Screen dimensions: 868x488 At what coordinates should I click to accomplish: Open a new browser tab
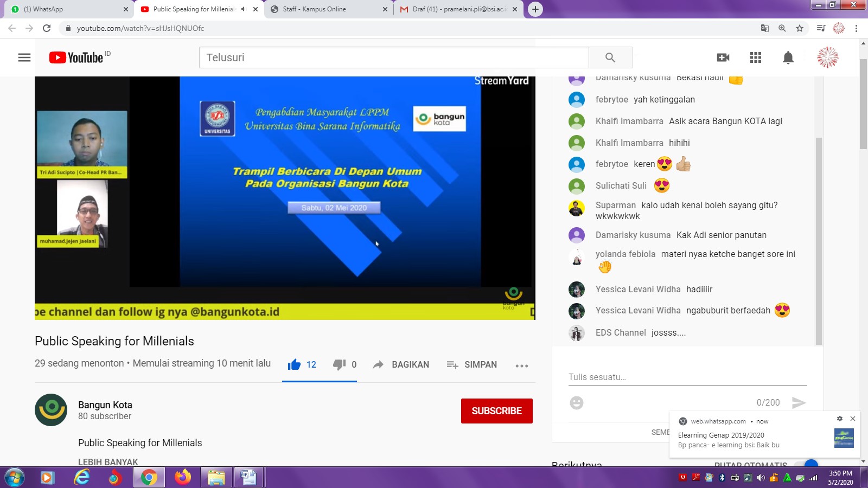pos(535,9)
